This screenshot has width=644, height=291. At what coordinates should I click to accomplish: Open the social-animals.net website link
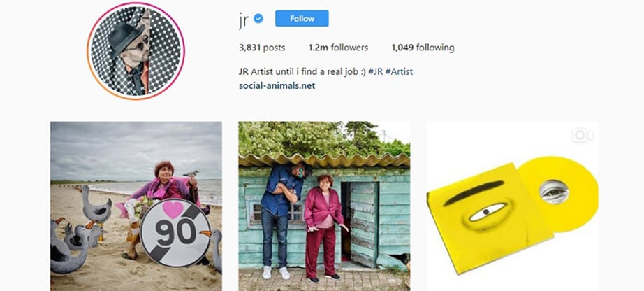click(x=277, y=85)
